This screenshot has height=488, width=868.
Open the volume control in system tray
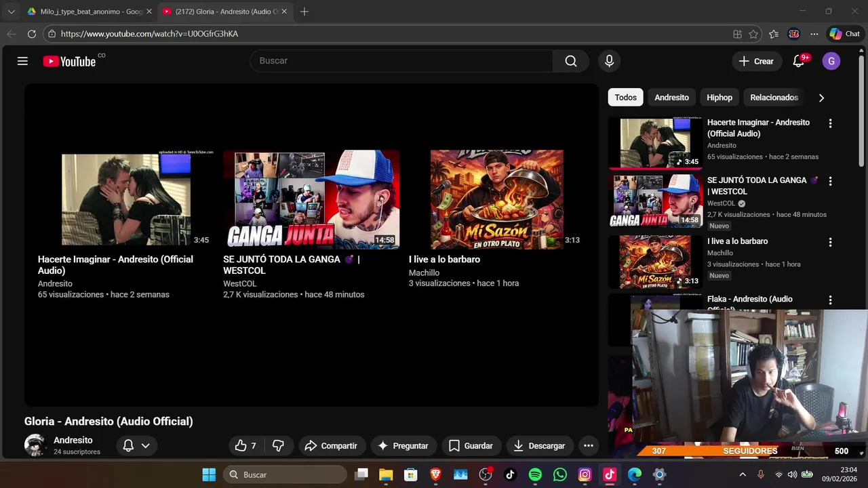pyautogui.click(x=792, y=474)
